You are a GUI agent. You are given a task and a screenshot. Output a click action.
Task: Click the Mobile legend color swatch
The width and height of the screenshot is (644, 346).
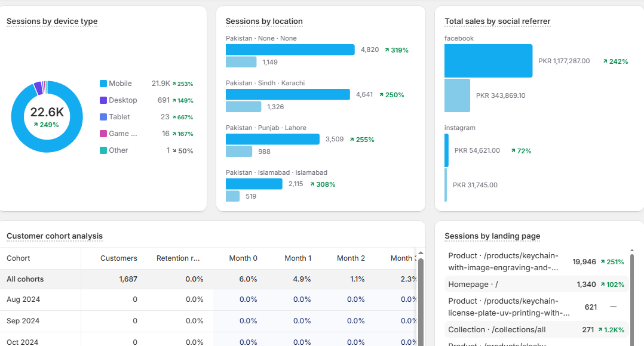103,84
